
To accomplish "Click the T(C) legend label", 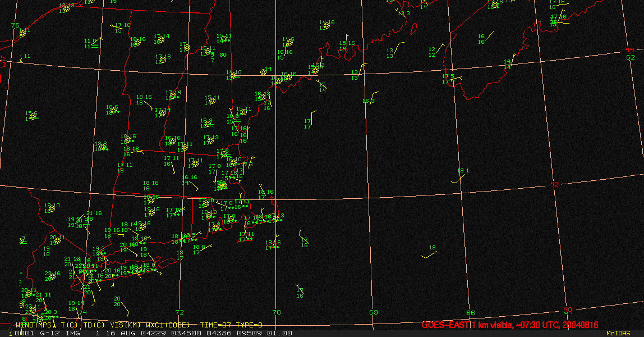I will pos(70,325).
